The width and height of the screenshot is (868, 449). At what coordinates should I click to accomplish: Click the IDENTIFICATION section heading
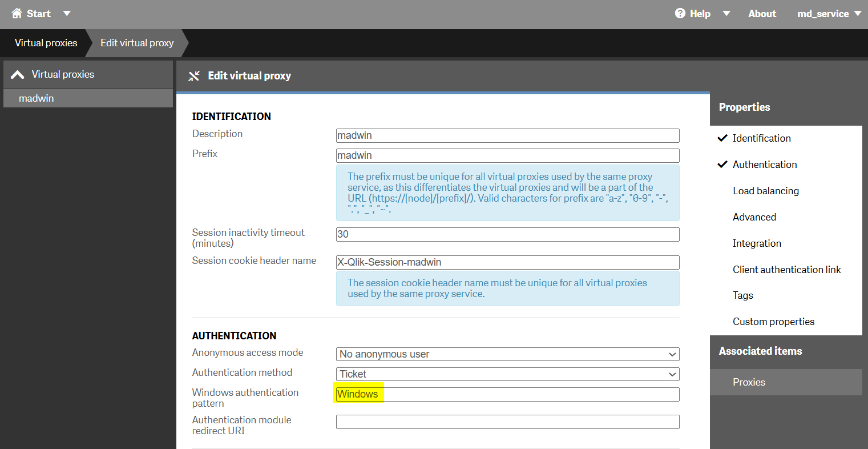[232, 117]
